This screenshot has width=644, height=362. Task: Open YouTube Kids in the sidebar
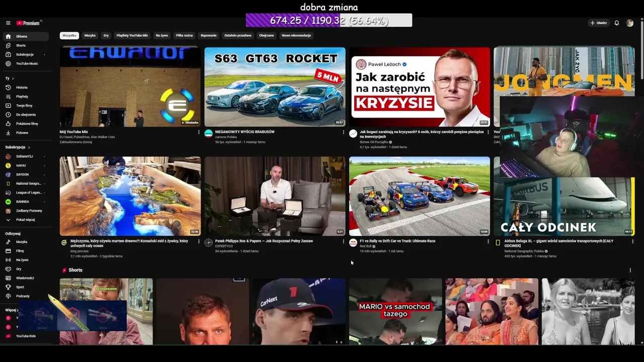(x=25, y=336)
